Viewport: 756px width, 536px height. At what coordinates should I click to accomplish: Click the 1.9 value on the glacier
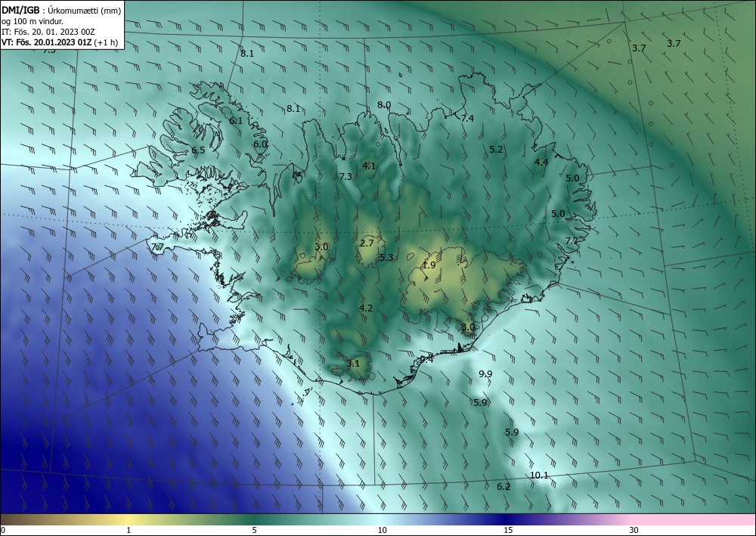click(429, 265)
